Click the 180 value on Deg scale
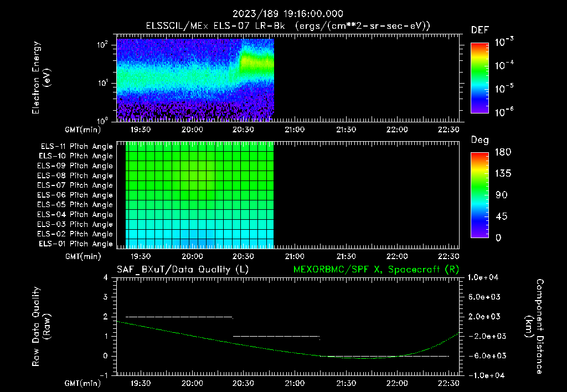 [503, 152]
